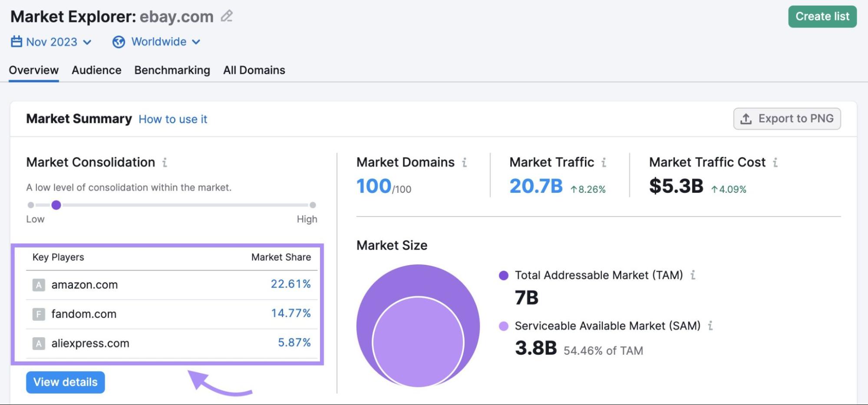This screenshot has width=868, height=405.
Task: Open the Serviceable Available Market info tooltip
Action: coord(710,326)
